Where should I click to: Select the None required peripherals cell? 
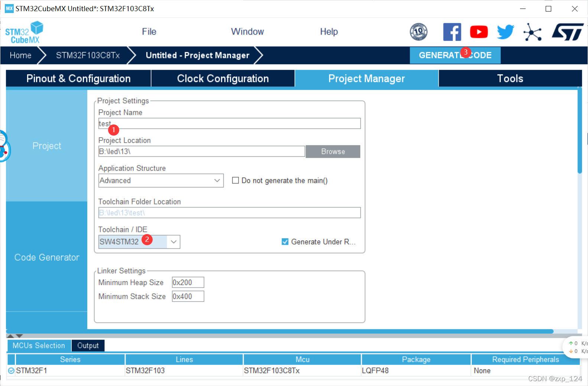(x=525, y=370)
